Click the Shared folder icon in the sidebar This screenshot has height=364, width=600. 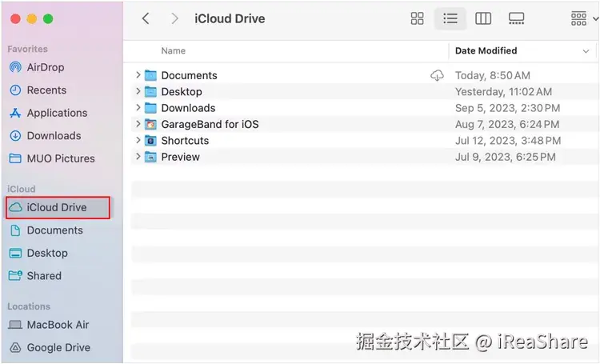coord(16,275)
